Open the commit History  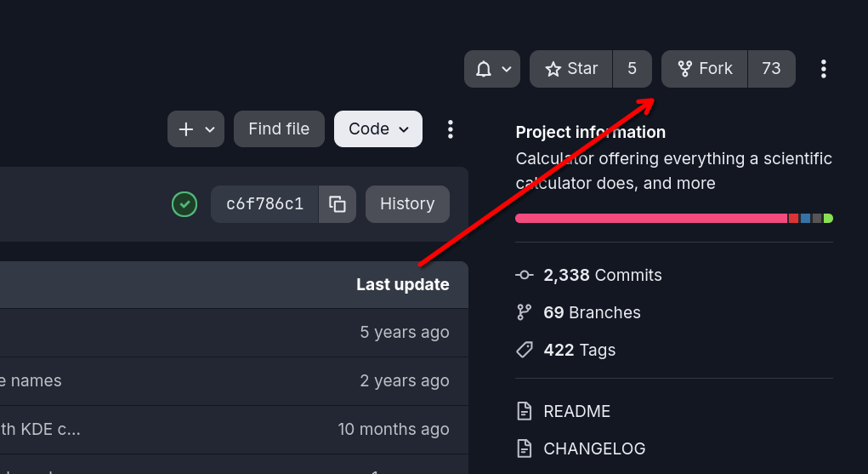point(407,204)
